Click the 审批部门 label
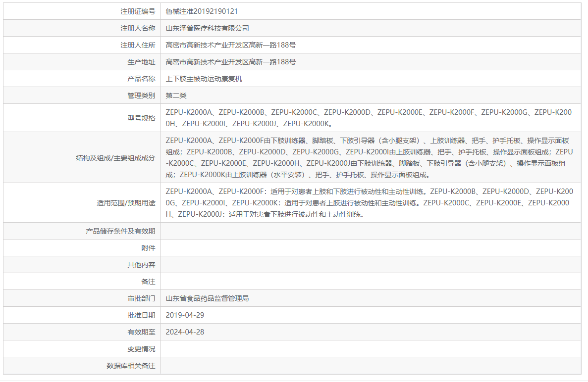Image resolution: width=588 pixels, height=382 pixels. (x=141, y=299)
